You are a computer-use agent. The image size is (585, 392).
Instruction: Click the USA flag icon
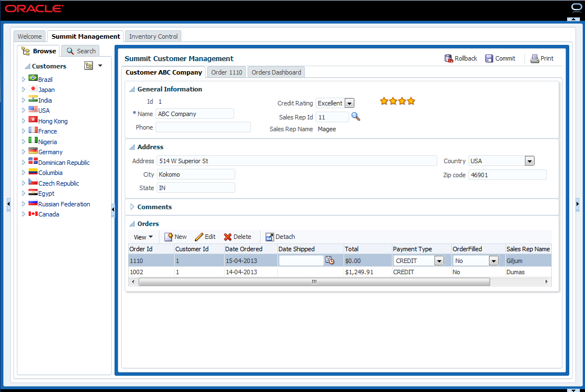pyautogui.click(x=33, y=109)
